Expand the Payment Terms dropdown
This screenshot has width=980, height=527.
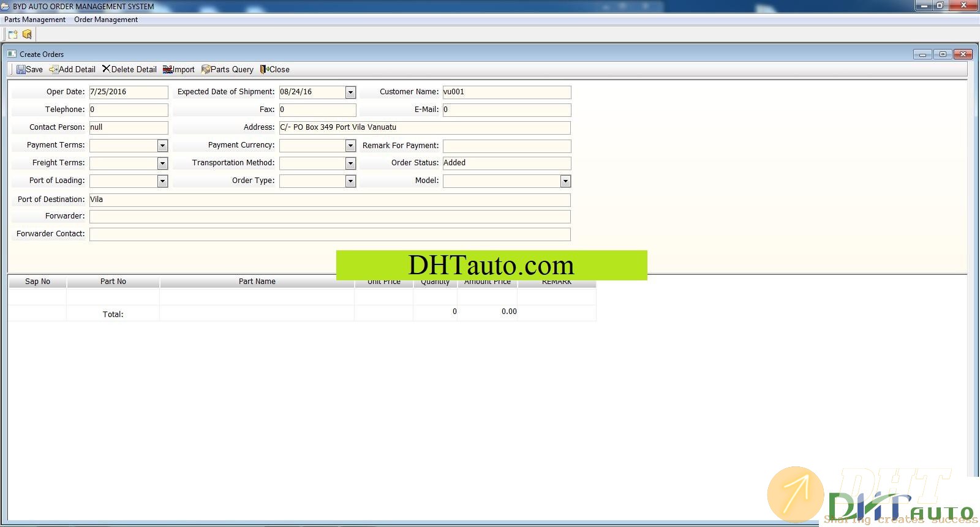tap(162, 146)
